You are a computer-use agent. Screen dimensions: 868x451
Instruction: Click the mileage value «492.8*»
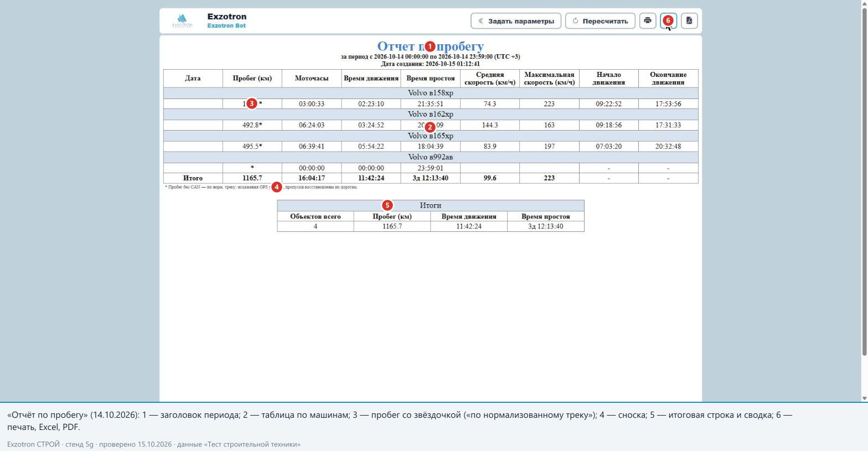(252, 125)
